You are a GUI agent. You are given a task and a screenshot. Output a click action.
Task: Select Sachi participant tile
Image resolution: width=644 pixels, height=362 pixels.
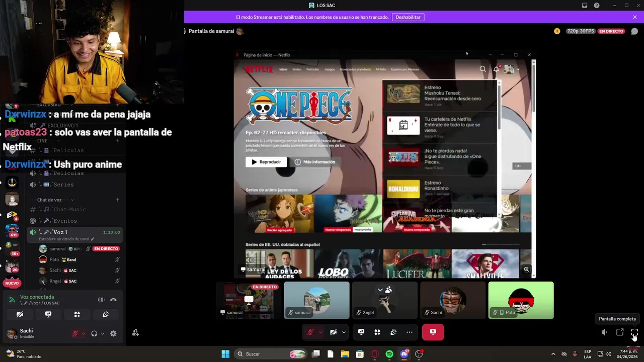coord(453,300)
